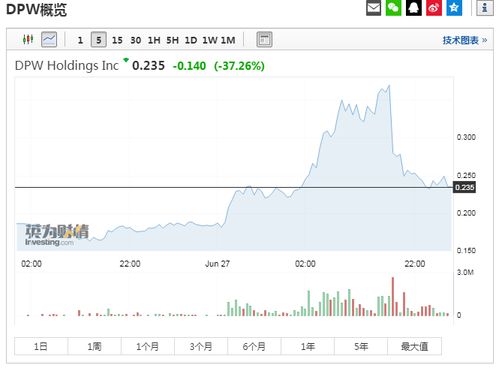Set the chart interval to 1D
Image resolution: width=499 pixels, height=368 pixels.
[191, 40]
